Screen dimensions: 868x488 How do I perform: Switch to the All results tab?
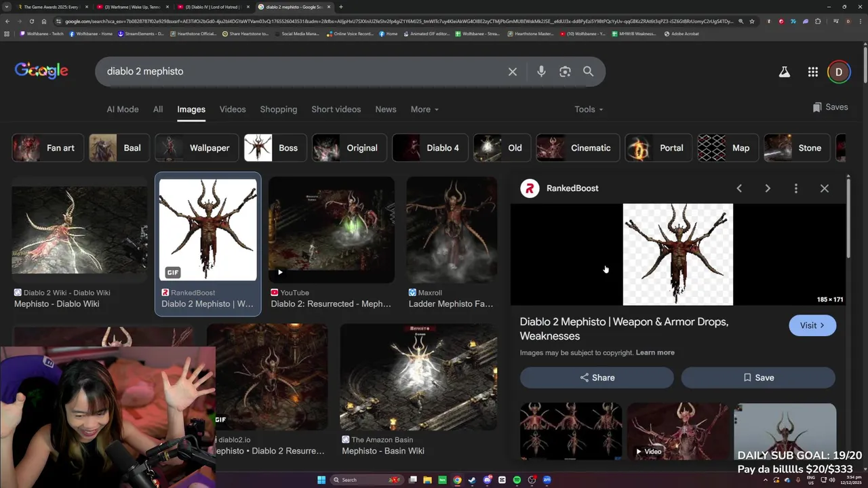(158, 109)
